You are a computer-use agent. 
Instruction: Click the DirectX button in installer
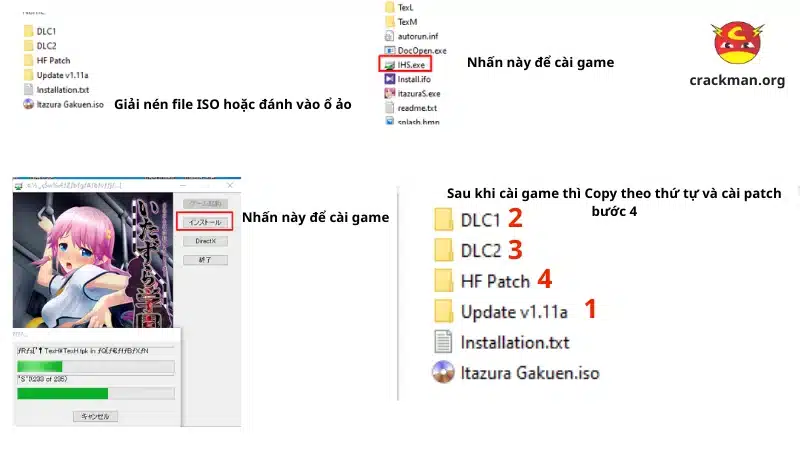(x=205, y=241)
